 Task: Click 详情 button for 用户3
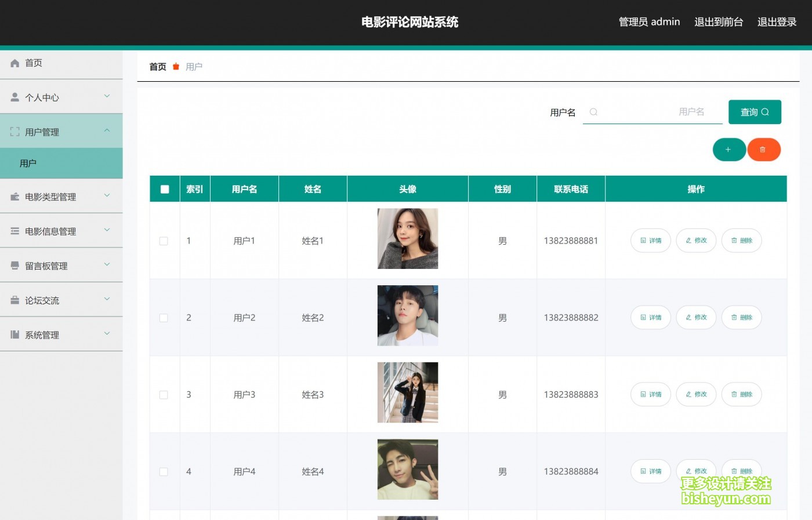click(x=651, y=395)
